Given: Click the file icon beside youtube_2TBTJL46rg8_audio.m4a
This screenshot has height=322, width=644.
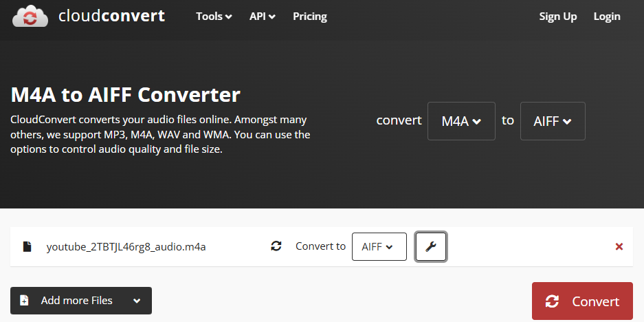Looking at the screenshot, I should click(27, 247).
